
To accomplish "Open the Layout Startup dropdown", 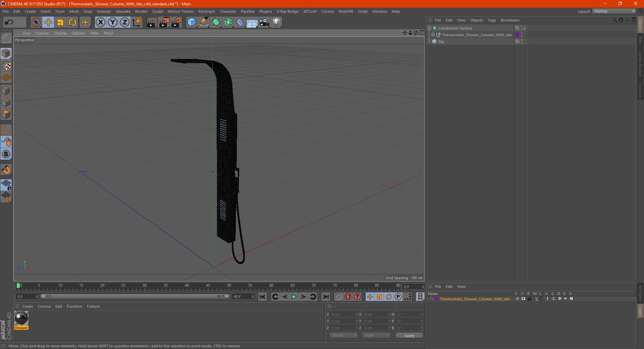I will [x=614, y=11].
